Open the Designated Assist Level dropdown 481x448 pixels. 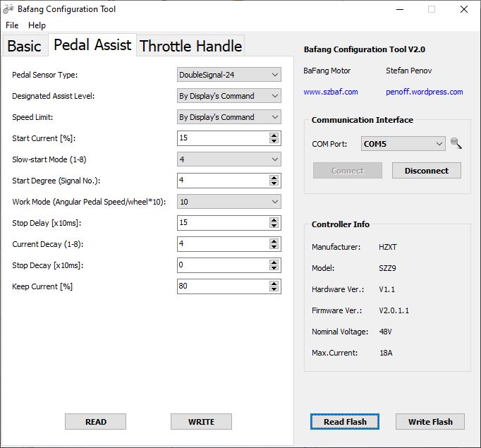tap(229, 96)
